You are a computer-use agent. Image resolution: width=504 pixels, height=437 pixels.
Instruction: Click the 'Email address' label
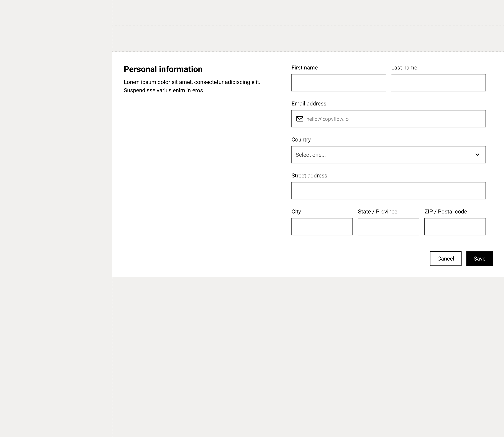click(309, 104)
